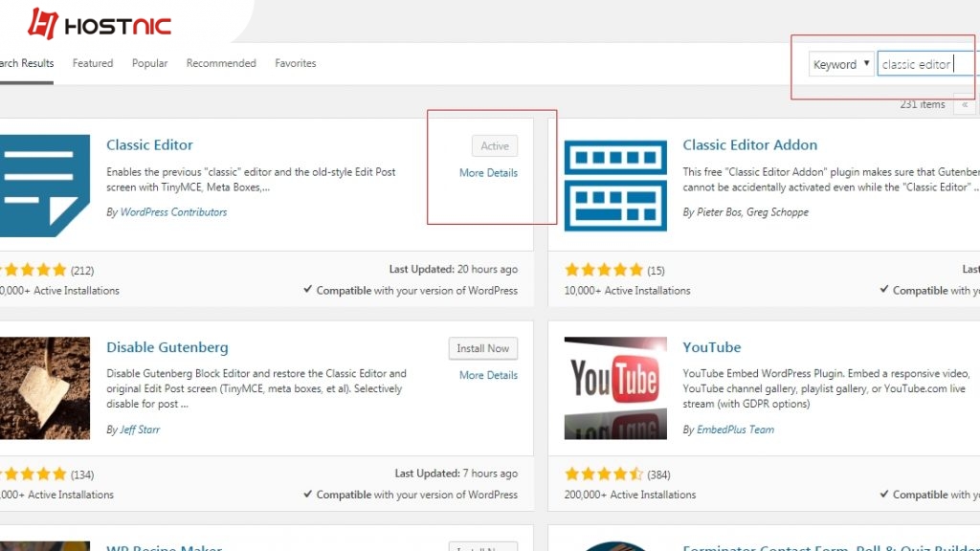Viewport: 980px width, 551px height.
Task: Click '10,000+ Active Installations' text
Action: [x=627, y=291]
